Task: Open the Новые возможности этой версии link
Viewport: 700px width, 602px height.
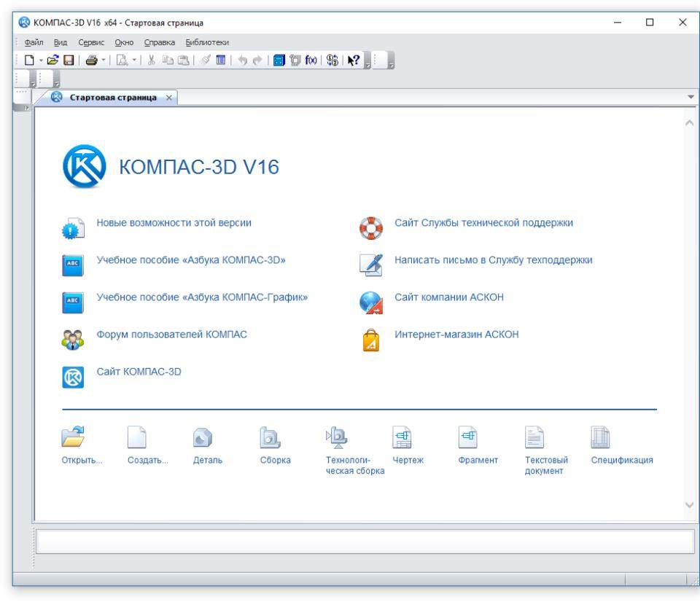Action: pyautogui.click(x=174, y=222)
